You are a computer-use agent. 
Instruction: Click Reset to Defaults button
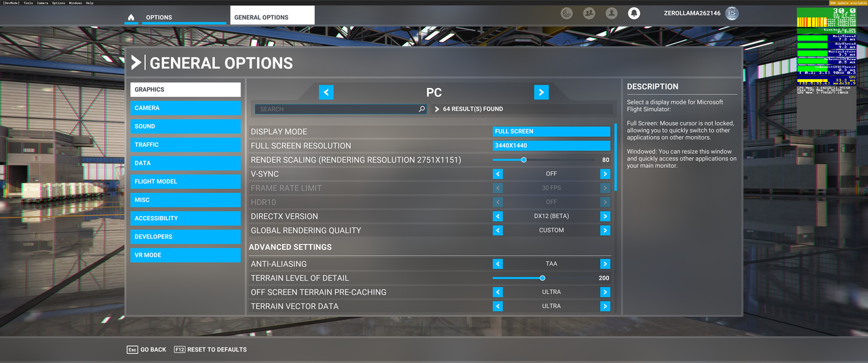[210, 349]
